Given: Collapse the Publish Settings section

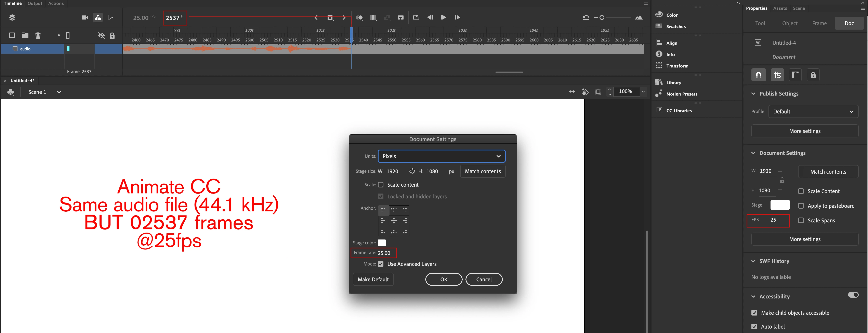Looking at the screenshot, I should (x=753, y=94).
